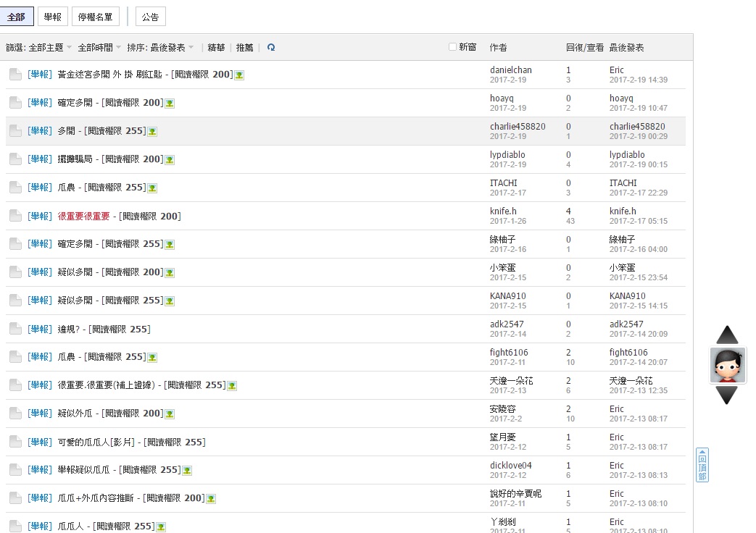
Task: Open author danielchan's profile
Action: coord(510,70)
